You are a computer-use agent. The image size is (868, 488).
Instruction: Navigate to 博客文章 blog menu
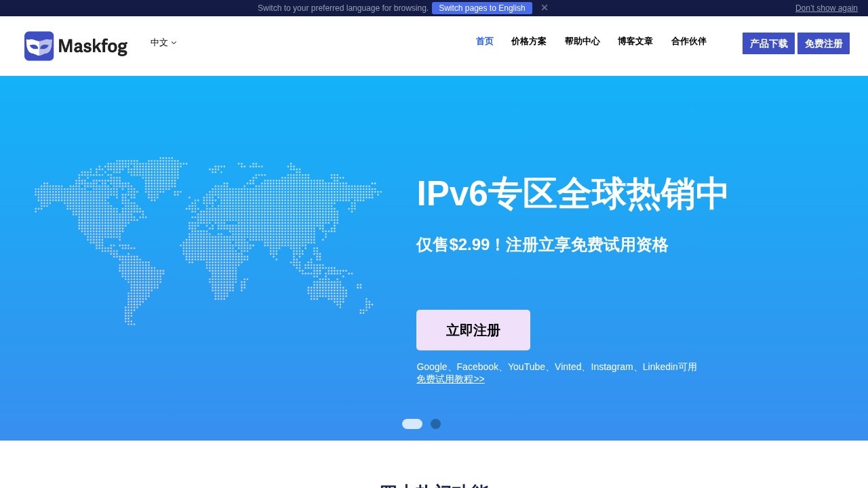coord(635,41)
